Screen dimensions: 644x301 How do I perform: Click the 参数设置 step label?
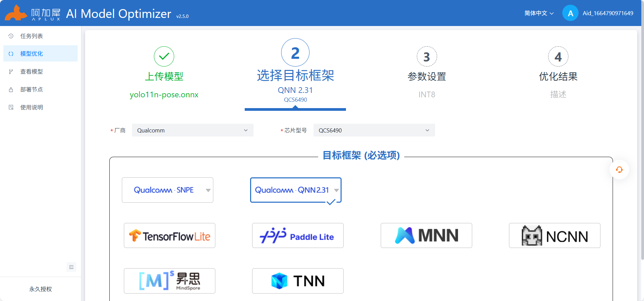click(427, 76)
